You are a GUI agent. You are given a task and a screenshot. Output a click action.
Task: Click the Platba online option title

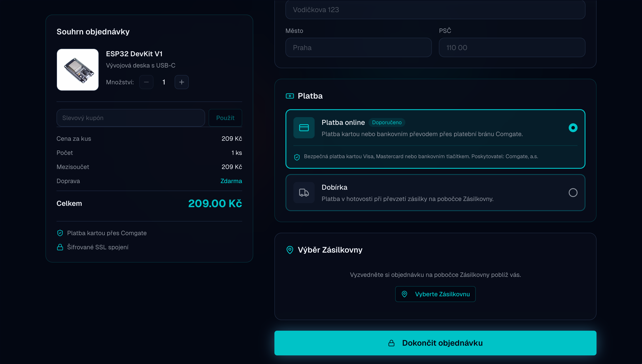click(343, 122)
